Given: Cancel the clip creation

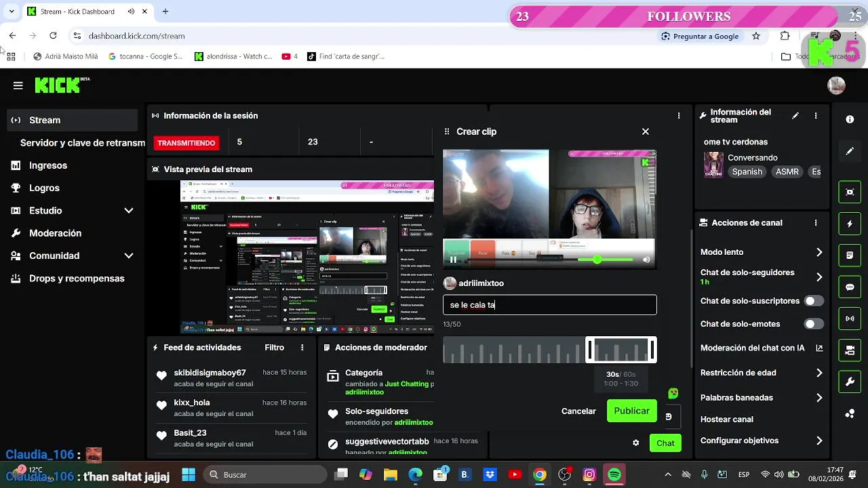Looking at the screenshot, I should click(x=578, y=411).
